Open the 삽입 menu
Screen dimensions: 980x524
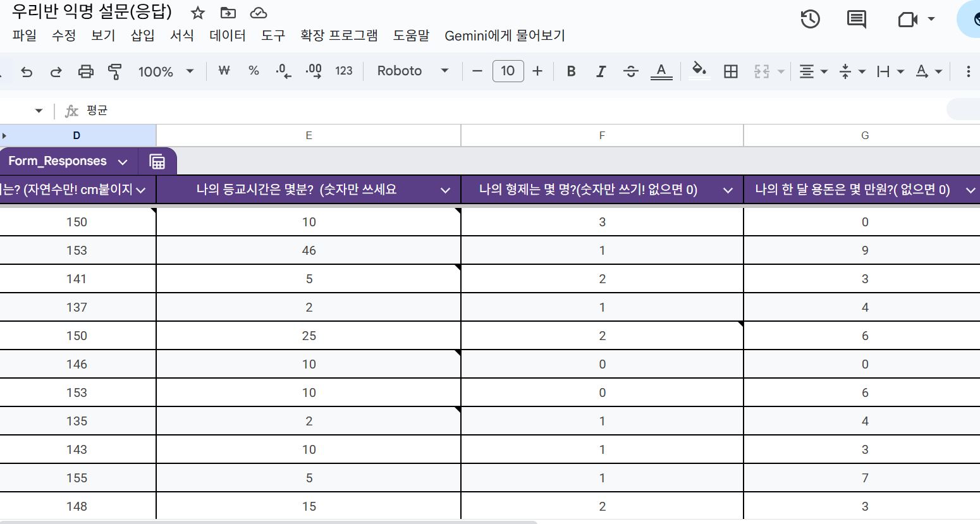(x=142, y=35)
